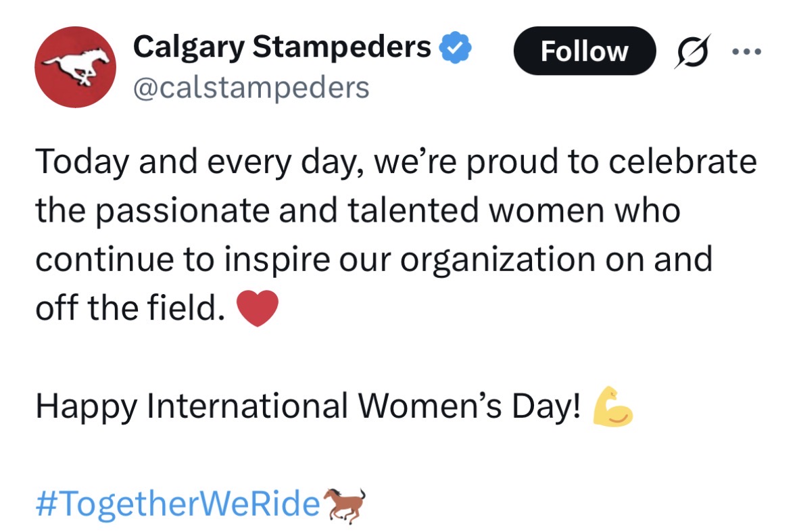Click the "Happy International Women's Day!" line
The image size is (797, 532).
(x=308, y=406)
